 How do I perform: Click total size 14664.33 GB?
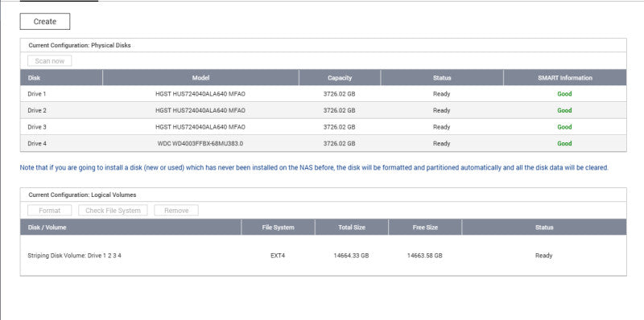pos(351,256)
